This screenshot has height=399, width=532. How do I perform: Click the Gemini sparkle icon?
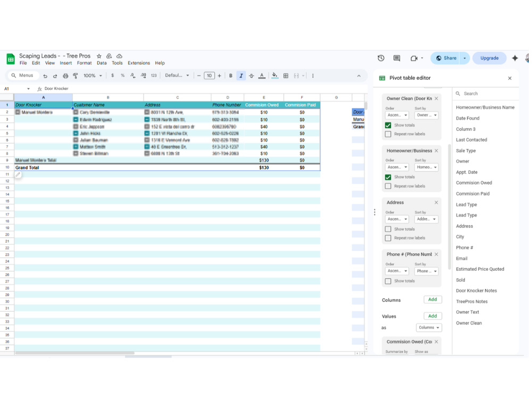[x=515, y=58]
